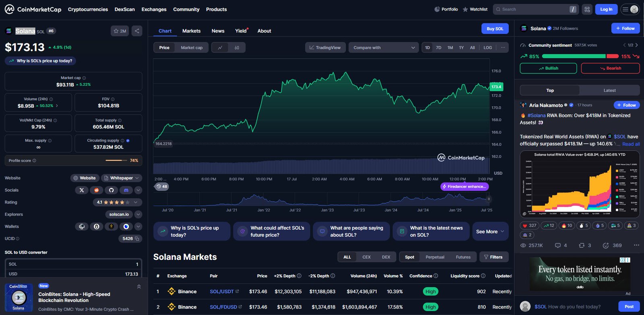Open the About tab
The image size is (644, 315).
pos(264,31)
